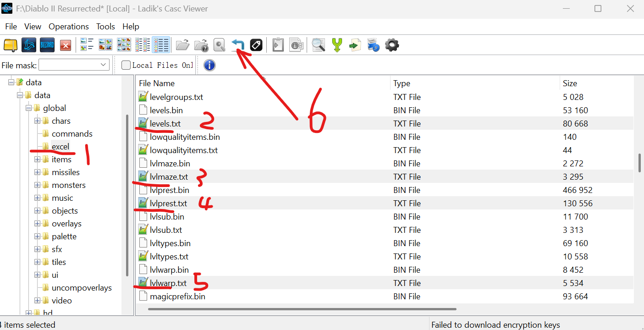This screenshot has width=644, height=330.
Task: Switch to the List view icon
Action: pyautogui.click(x=143, y=45)
